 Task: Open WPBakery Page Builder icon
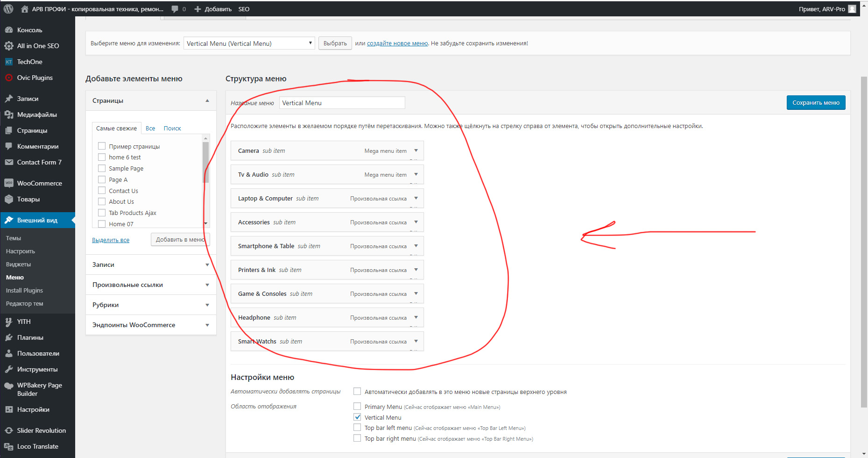coord(9,386)
